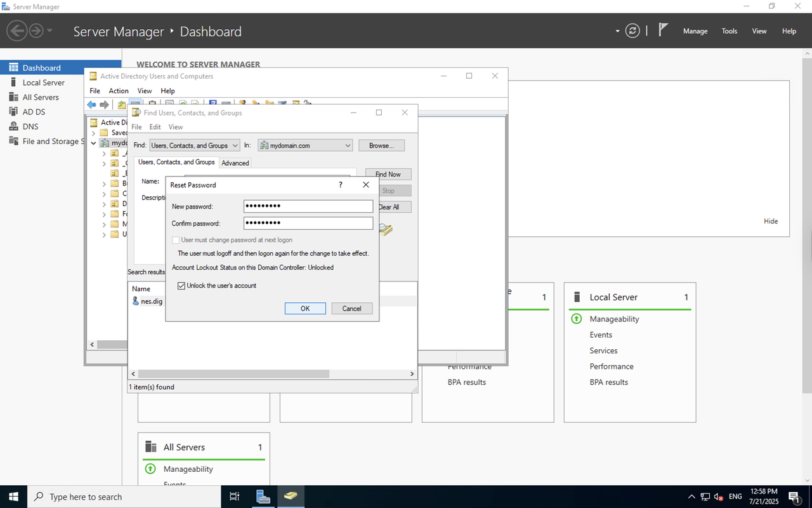Click inside the New password field

(308, 206)
